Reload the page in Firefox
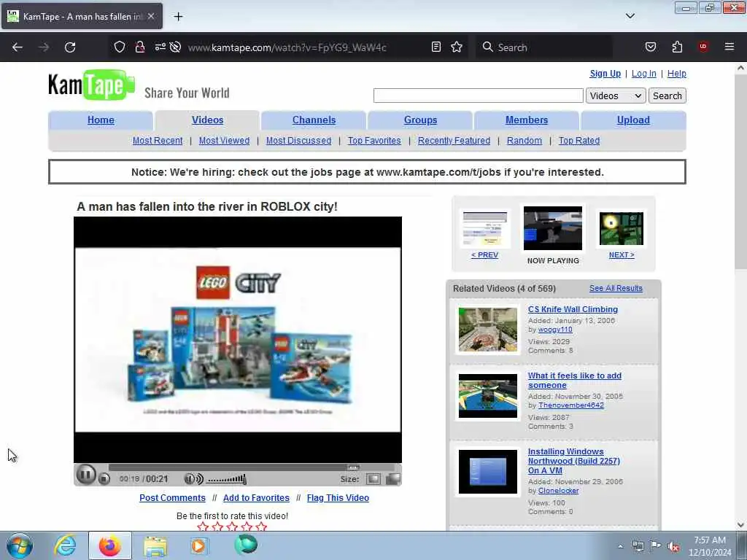 click(x=70, y=47)
